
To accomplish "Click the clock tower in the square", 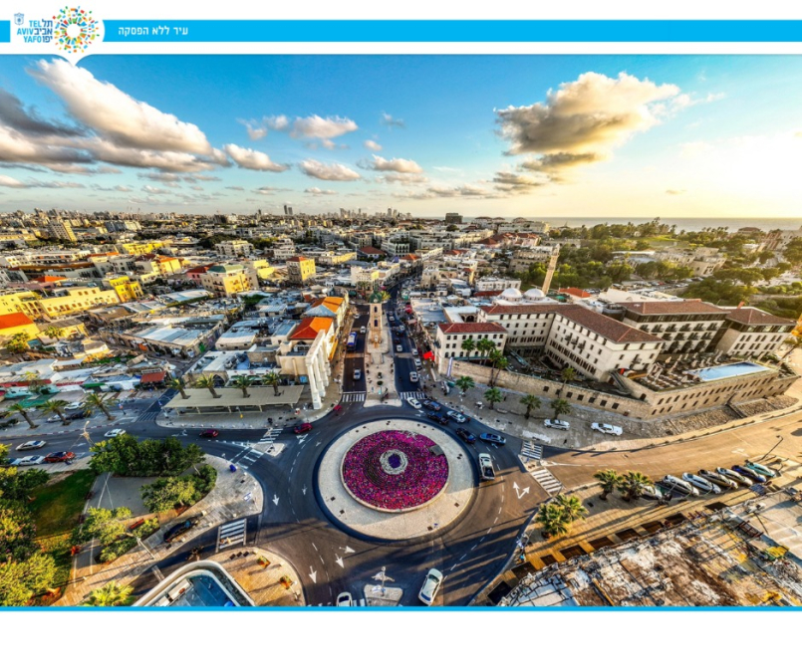I will click(x=376, y=319).
